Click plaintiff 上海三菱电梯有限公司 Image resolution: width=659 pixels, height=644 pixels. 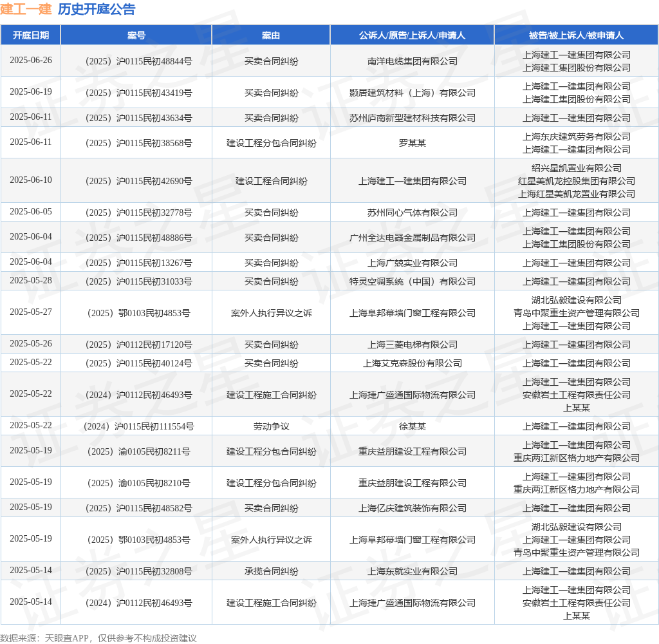pos(413,345)
